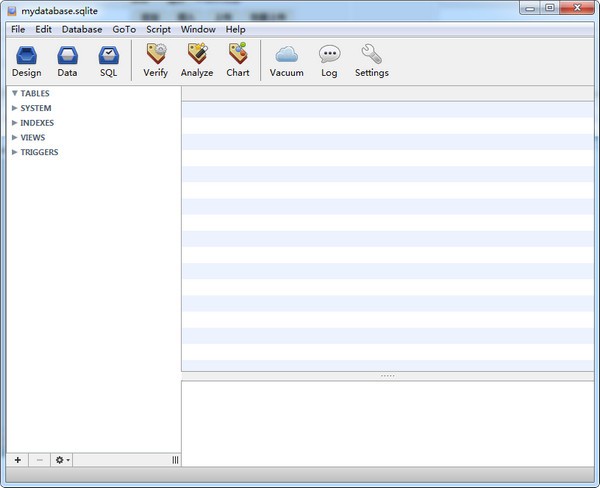
Task: Click mydatabase.sqlite title bar app icon
Action: [12, 11]
